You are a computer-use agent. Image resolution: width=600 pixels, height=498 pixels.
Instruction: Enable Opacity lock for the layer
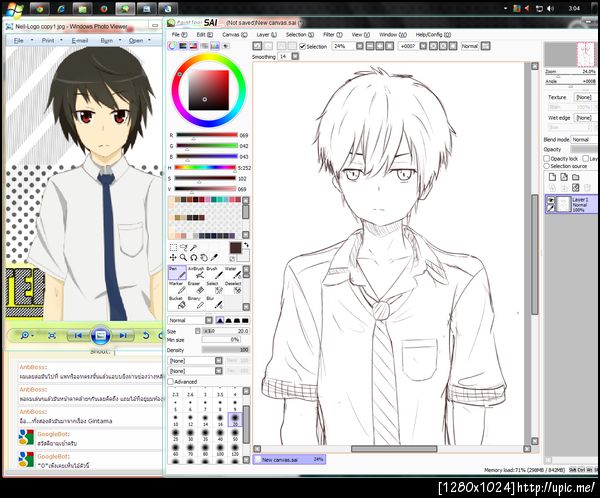(546, 158)
